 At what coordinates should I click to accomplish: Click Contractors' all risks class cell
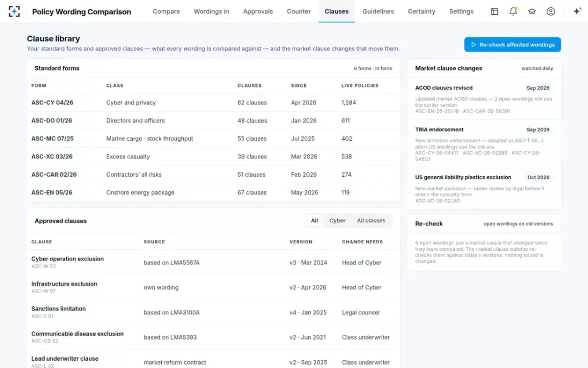coord(134,175)
